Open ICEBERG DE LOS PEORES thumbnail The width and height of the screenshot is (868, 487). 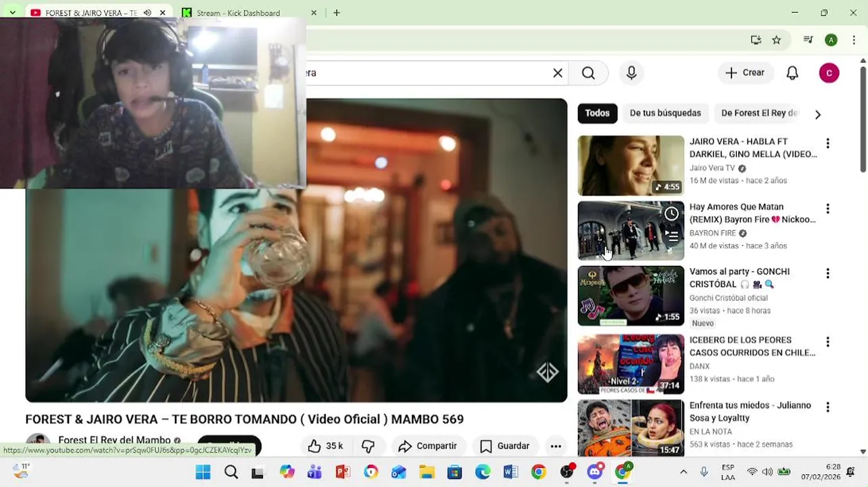pos(631,365)
